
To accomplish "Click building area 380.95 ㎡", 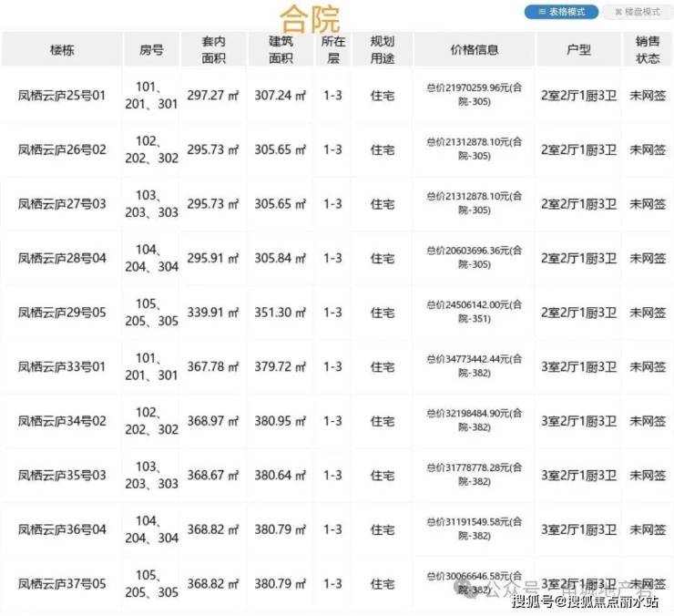I will 281,421.
